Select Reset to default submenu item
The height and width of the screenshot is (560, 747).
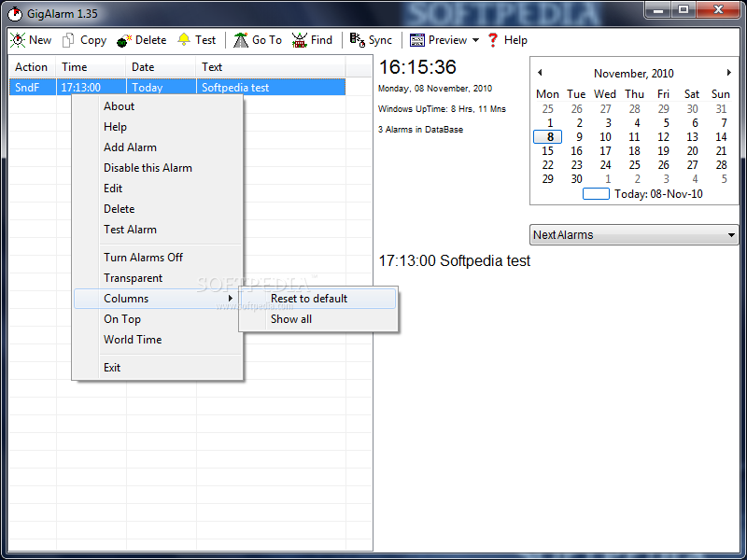[318, 299]
